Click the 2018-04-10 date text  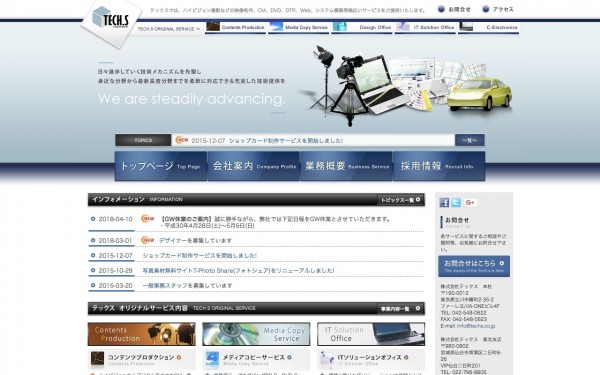(x=116, y=219)
